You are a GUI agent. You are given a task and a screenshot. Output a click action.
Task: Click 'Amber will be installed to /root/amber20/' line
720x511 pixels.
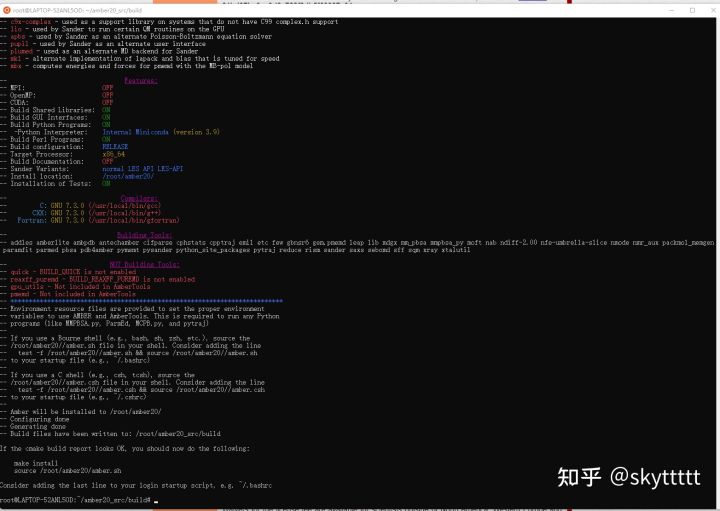coord(86,411)
